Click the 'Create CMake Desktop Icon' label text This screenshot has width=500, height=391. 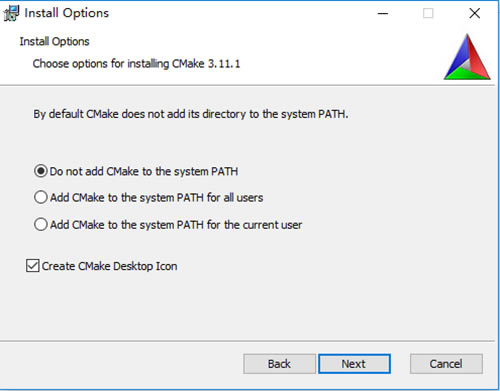pyautogui.click(x=109, y=266)
